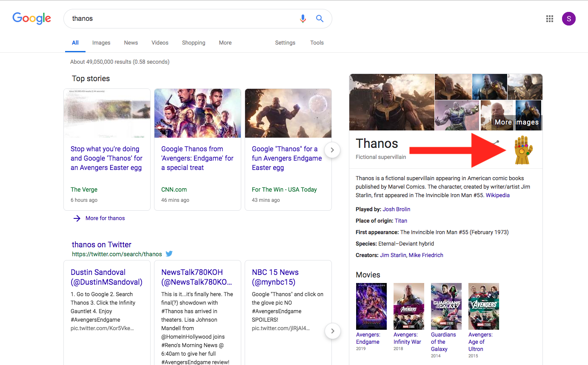Open the account avatar labeled S
This screenshot has height=365, width=588.
[x=569, y=19]
